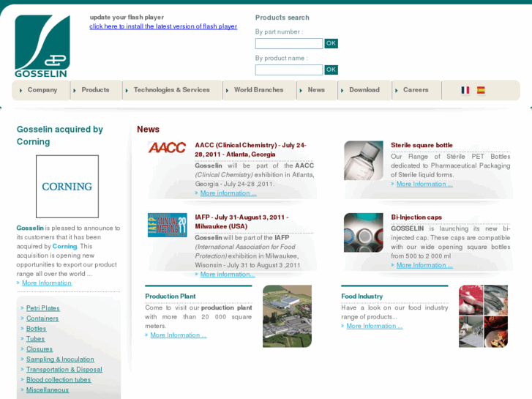Image resolution: width=532 pixels, height=399 pixels.
Task: Click install latest flash player link
Action: point(163,26)
